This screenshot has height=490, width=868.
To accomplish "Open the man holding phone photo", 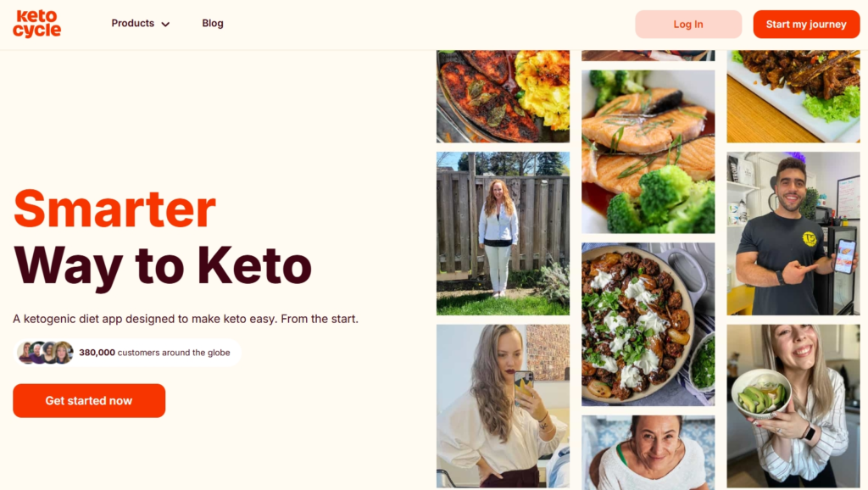I will [x=793, y=234].
